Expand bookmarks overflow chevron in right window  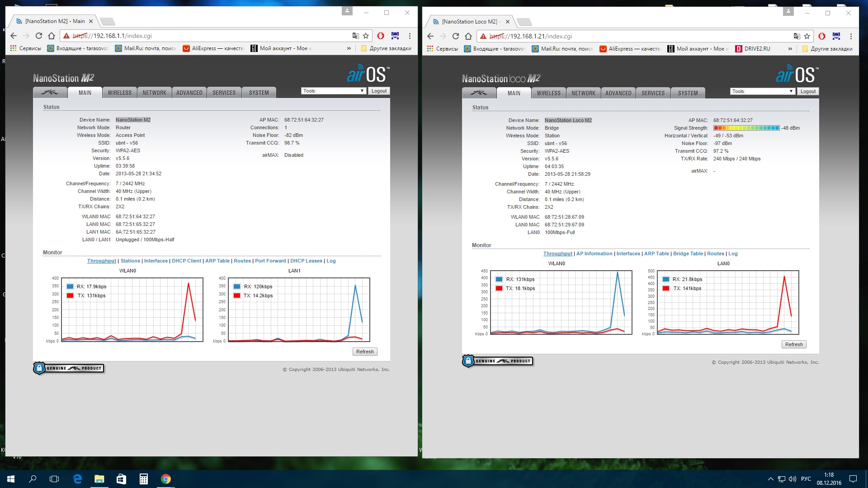click(790, 49)
